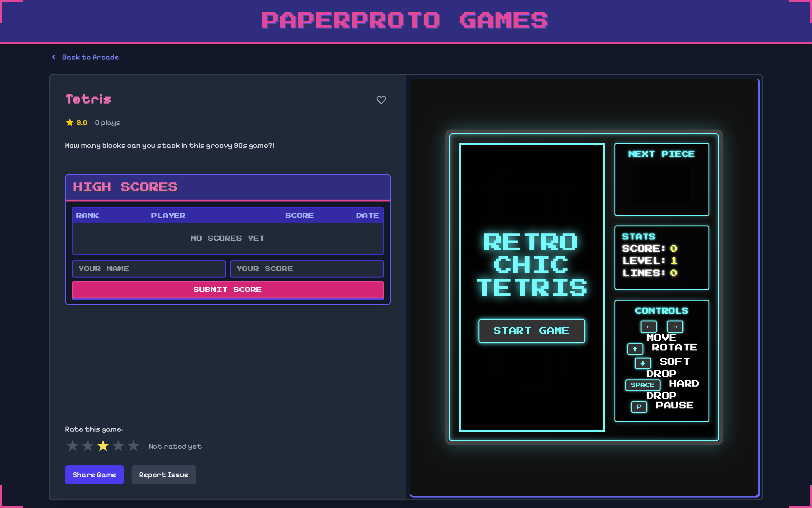The image size is (812, 508).
Task: Open the Report Issue dialog
Action: (164, 475)
